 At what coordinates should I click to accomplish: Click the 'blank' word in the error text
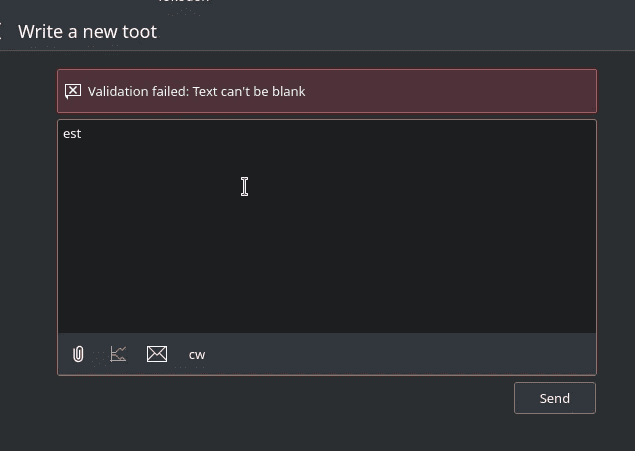pos(288,91)
